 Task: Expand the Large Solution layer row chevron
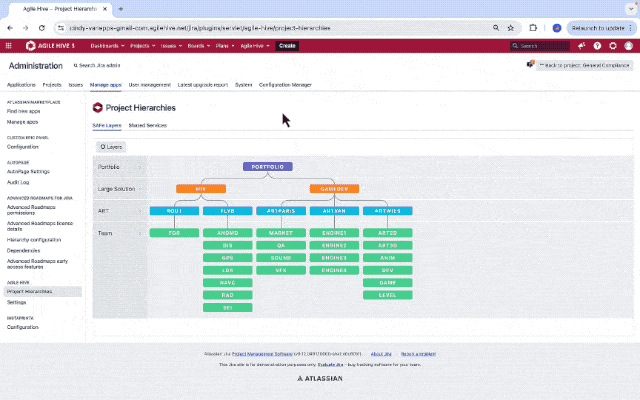click(140, 189)
